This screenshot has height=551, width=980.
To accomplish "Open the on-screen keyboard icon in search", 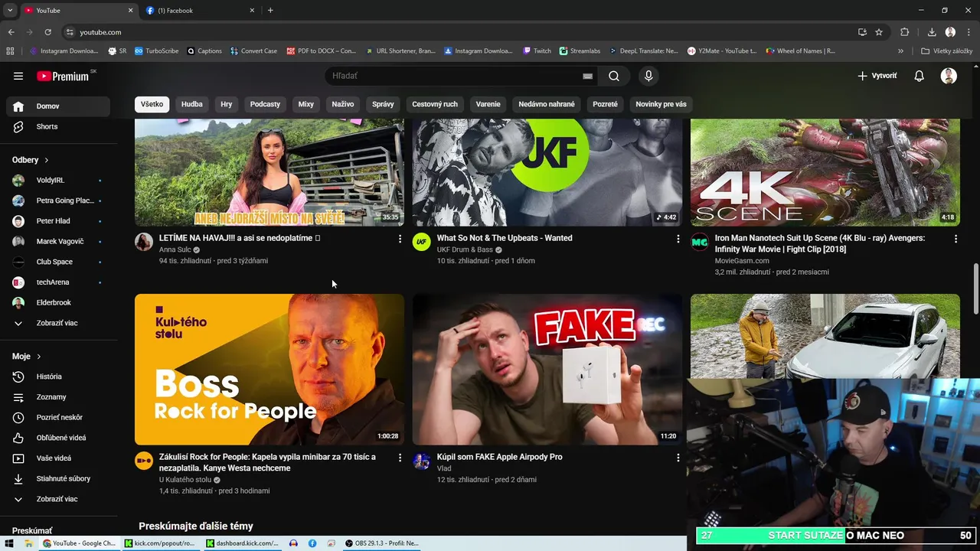I will [587, 76].
